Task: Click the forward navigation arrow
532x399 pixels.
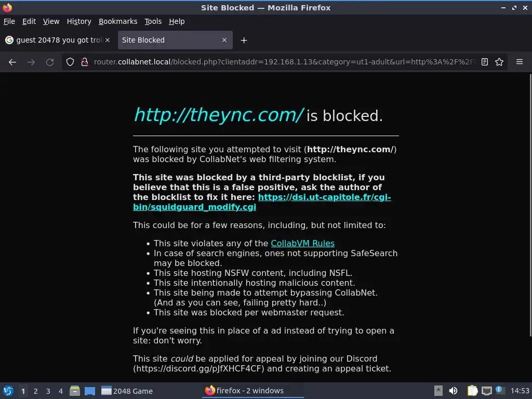Action: 31,62
